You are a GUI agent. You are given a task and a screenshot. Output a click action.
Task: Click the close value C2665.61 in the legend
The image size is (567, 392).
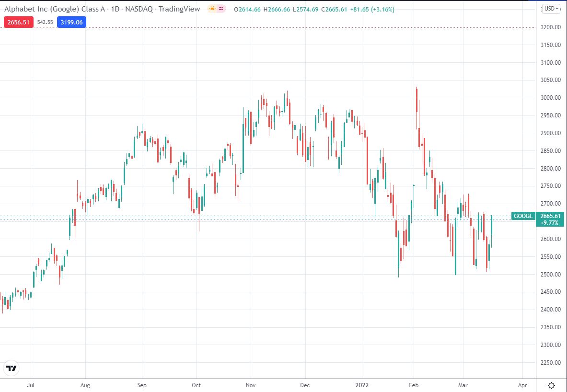point(334,10)
